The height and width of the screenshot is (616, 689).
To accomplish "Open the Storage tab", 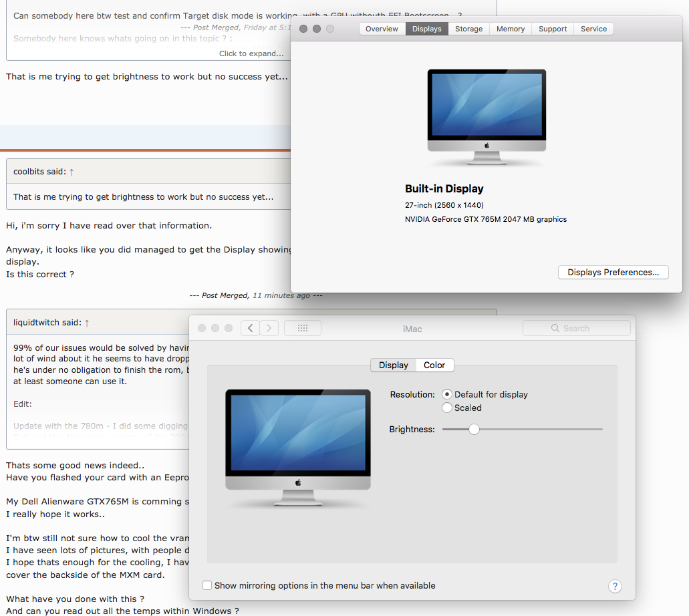I will tap(469, 29).
